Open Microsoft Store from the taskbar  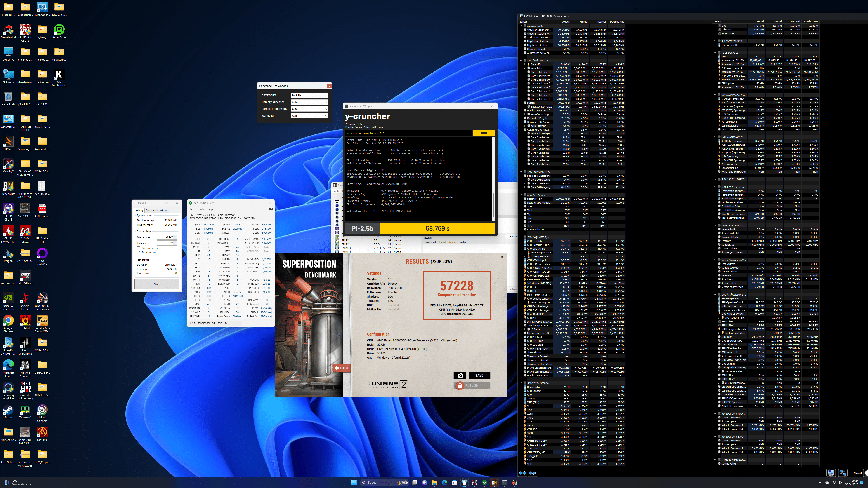point(454,483)
